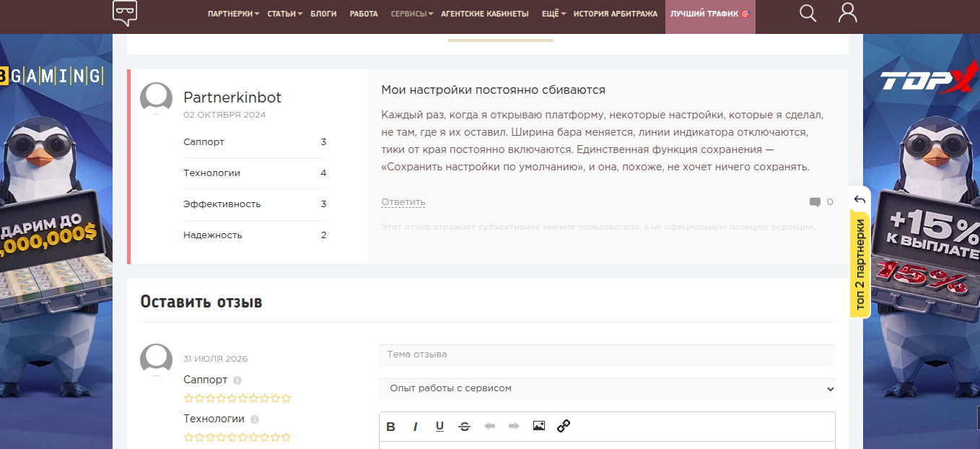Show info tooltip next to Саппорт rating

237,380
